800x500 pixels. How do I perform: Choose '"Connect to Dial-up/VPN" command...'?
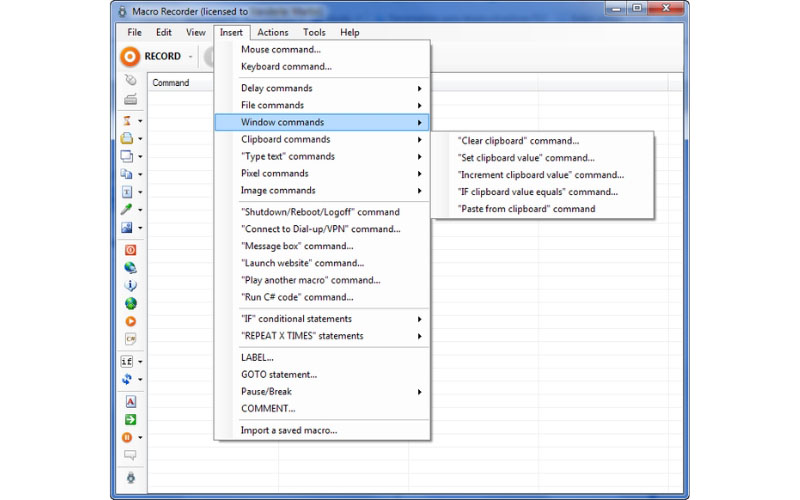322,229
